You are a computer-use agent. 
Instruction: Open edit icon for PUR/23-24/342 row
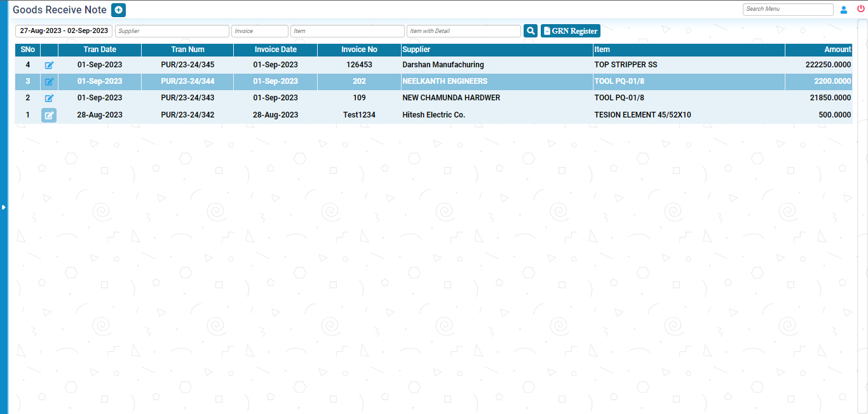(49, 116)
